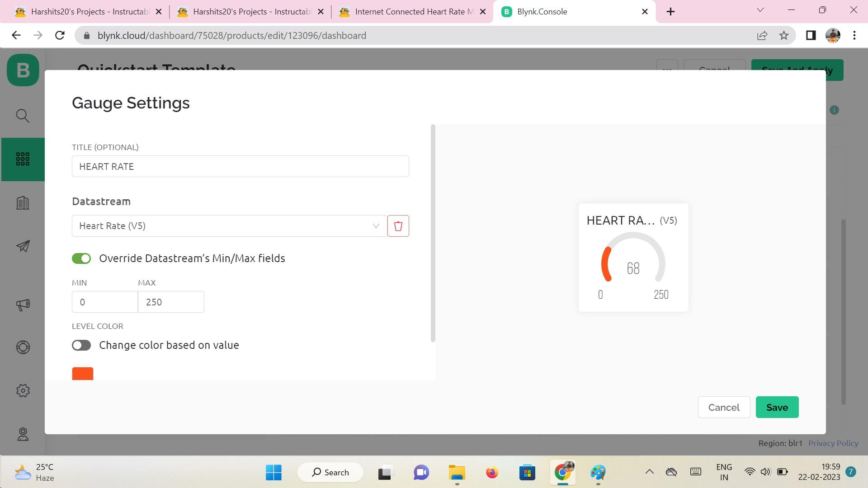The height and width of the screenshot is (488, 868).
Task: Enable Change color based on value
Action: (x=81, y=345)
